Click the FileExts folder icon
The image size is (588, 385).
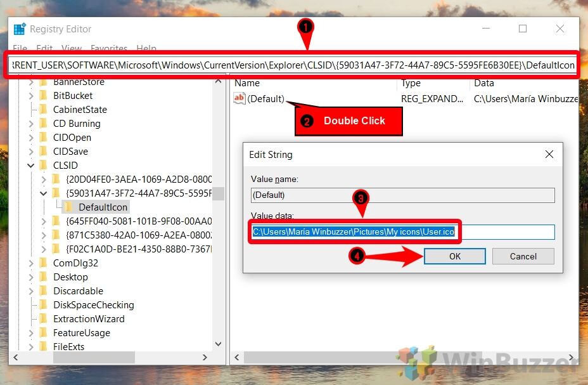pos(44,346)
